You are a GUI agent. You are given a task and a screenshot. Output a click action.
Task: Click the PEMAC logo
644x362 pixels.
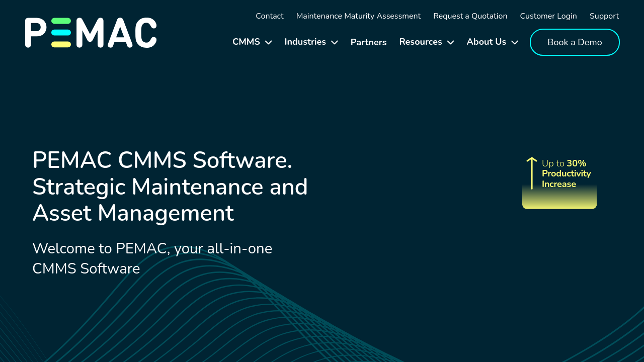click(x=91, y=33)
